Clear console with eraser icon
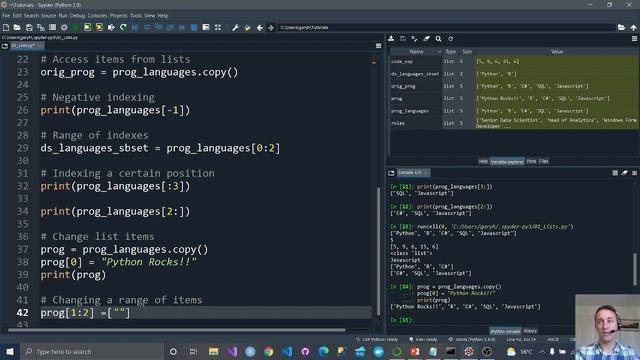This screenshot has width=640, height=360. [624, 173]
